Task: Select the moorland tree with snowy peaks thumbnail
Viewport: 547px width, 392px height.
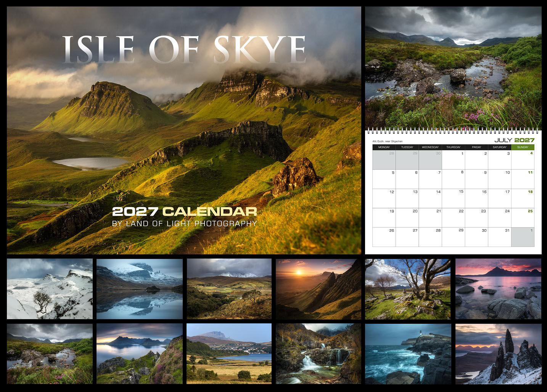Action: (229, 289)
